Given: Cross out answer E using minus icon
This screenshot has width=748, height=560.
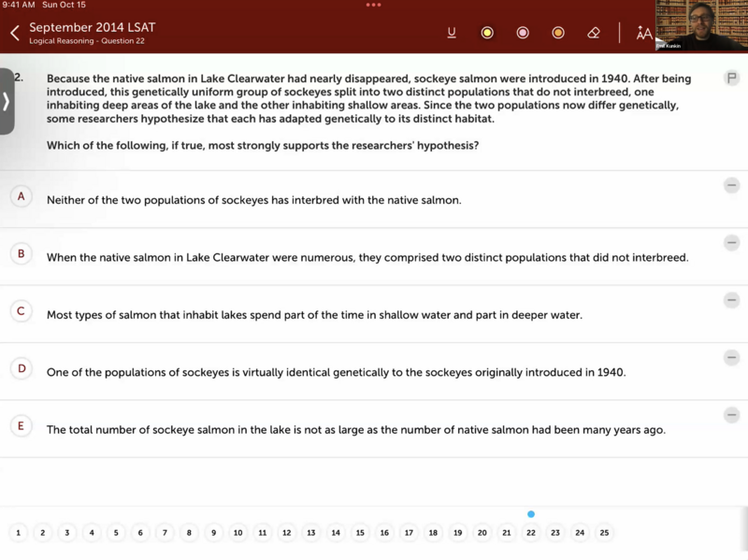Looking at the screenshot, I should pos(732,415).
